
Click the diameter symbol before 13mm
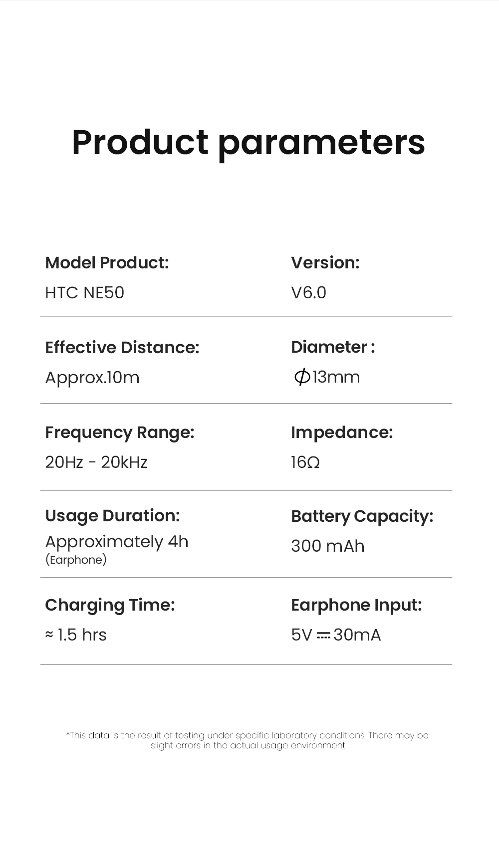(x=302, y=377)
